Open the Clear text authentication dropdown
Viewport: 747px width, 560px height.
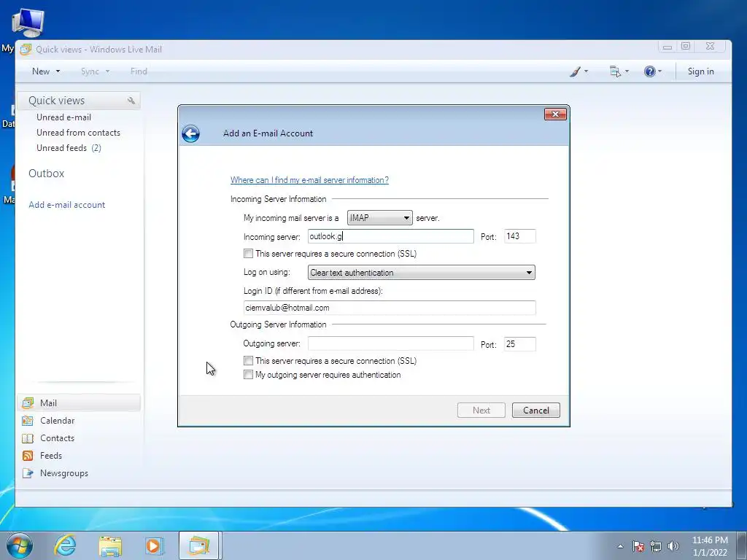(x=421, y=273)
